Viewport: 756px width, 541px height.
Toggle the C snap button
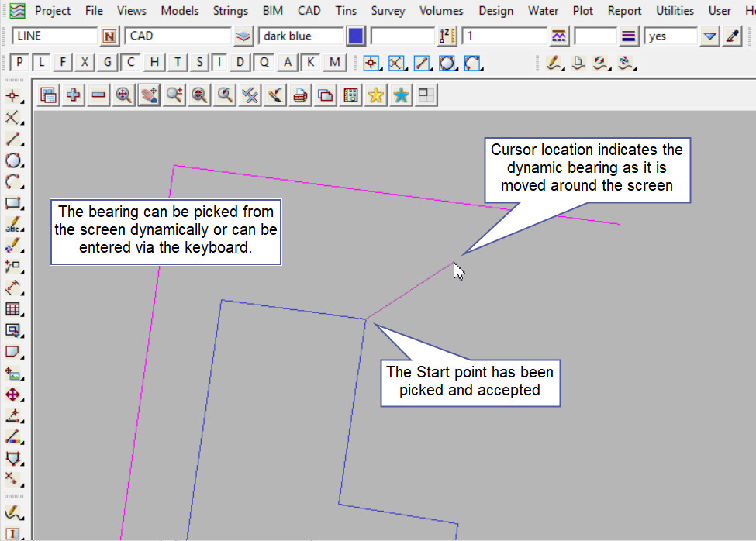coord(132,63)
